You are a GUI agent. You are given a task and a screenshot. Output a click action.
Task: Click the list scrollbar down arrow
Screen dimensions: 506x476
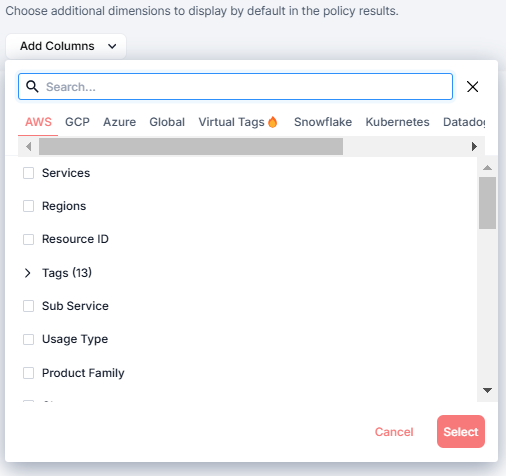(x=487, y=390)
